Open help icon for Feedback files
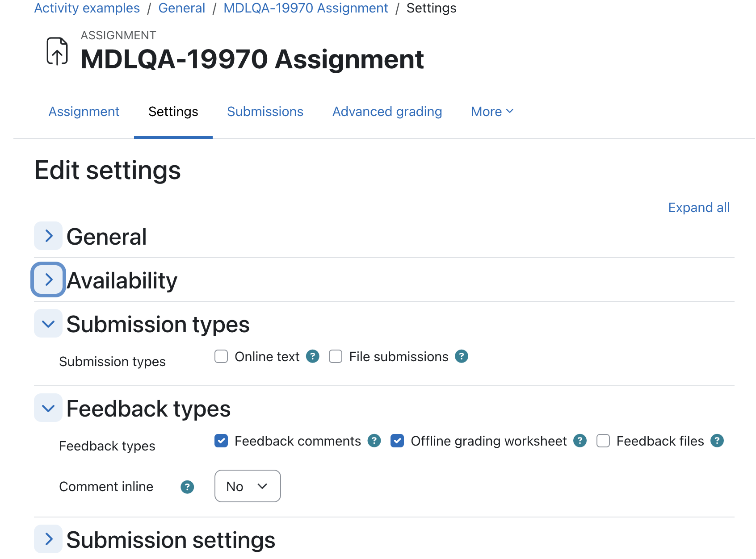Viewport: 756px width, 559px height. point(717,441)
